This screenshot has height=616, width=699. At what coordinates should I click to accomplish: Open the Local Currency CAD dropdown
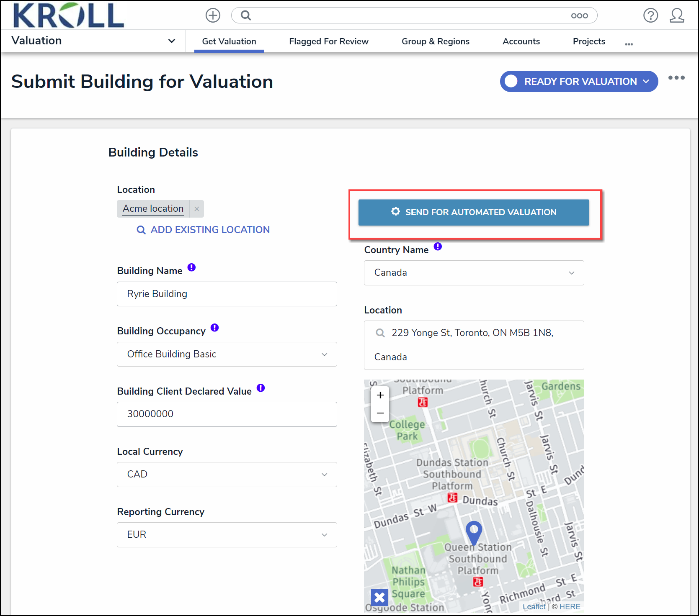pos(227,475)
